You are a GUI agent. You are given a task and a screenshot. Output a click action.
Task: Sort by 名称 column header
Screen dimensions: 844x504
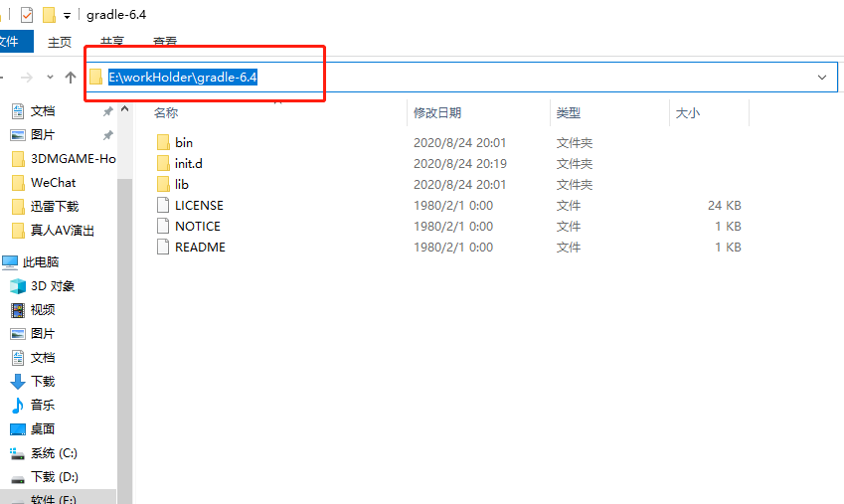coord(166,112)
